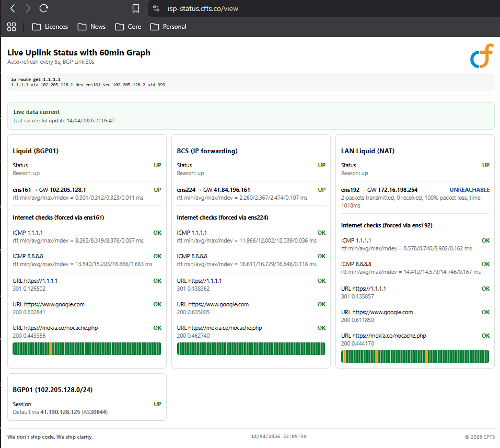Click the ip route get 1.1.1.1 output block
Image resolution: width=500 pixels, height=448 pixels.
(251, 82)
